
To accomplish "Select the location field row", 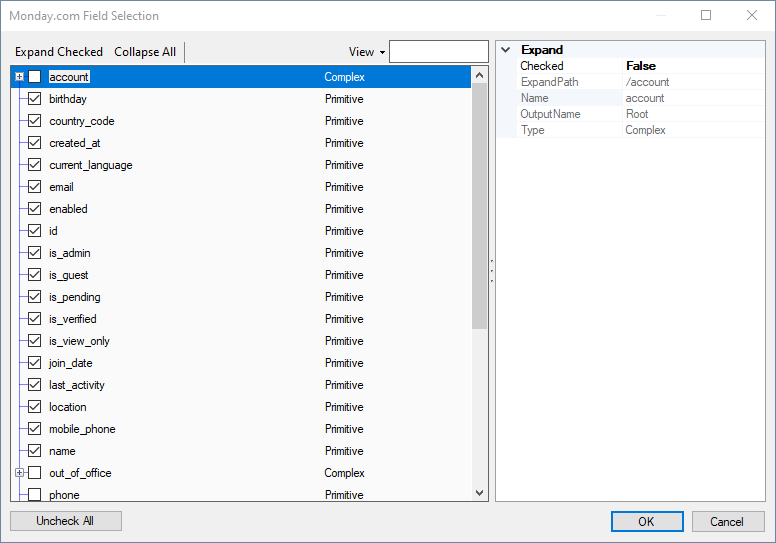I will click(x=242, y=407).
